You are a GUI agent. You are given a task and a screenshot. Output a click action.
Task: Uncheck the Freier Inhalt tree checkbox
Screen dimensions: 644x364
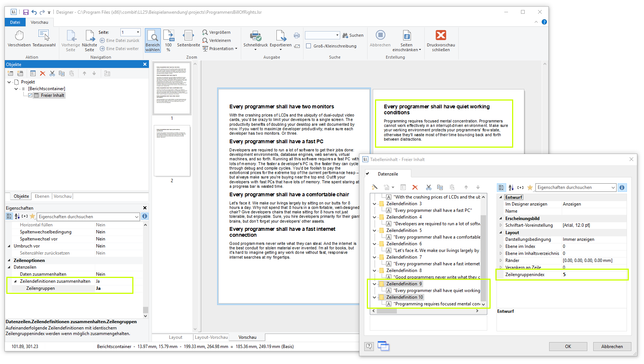pyautogui.click(x=30, y=95)
